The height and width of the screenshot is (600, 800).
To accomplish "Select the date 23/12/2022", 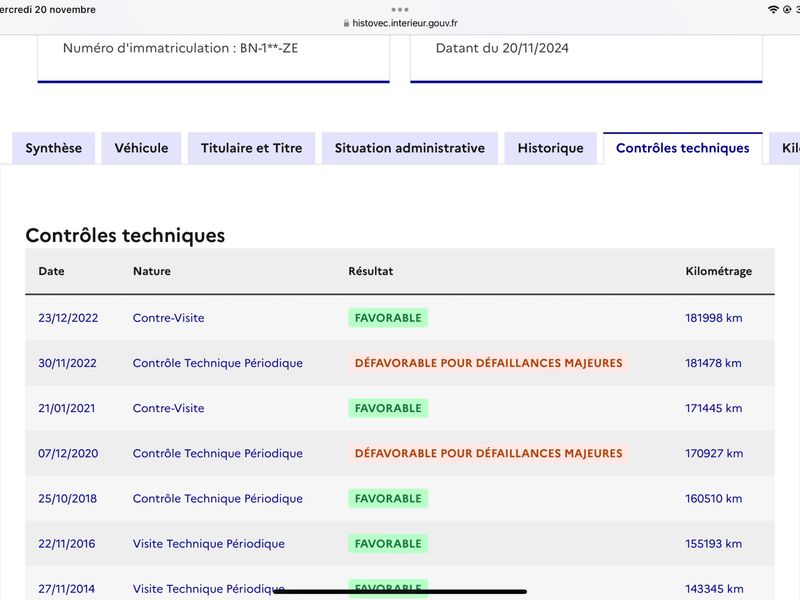I will coord(68,318).
